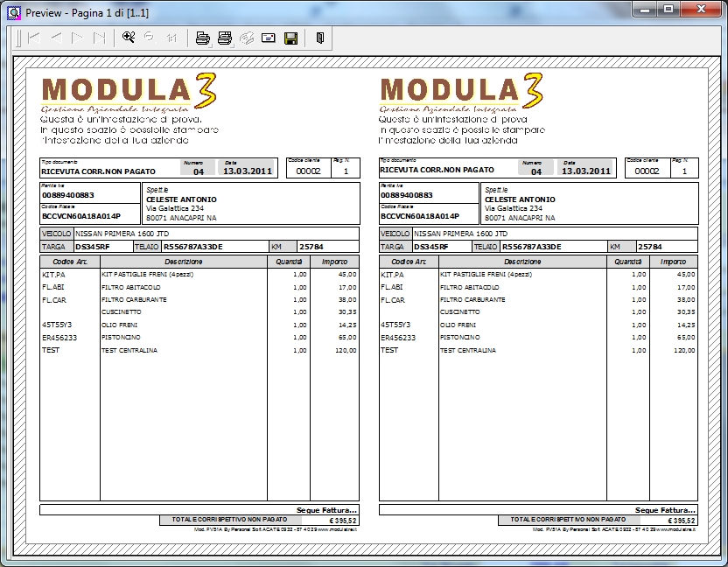Click 'Segue Fattura...' on left receipt
The width and height of the screenshot is (728, 567).
[x=326, y=510]
